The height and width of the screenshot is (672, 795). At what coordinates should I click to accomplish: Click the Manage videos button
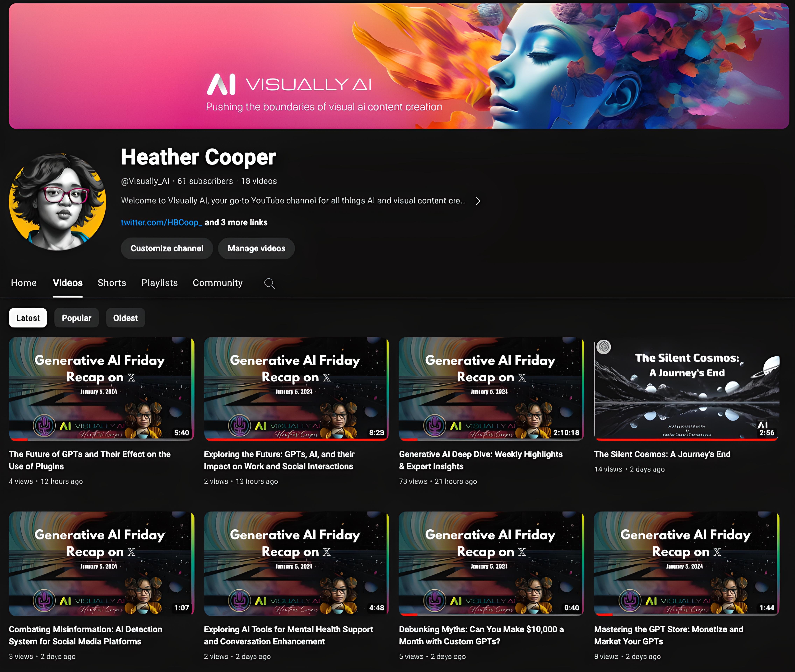[256, 248]
